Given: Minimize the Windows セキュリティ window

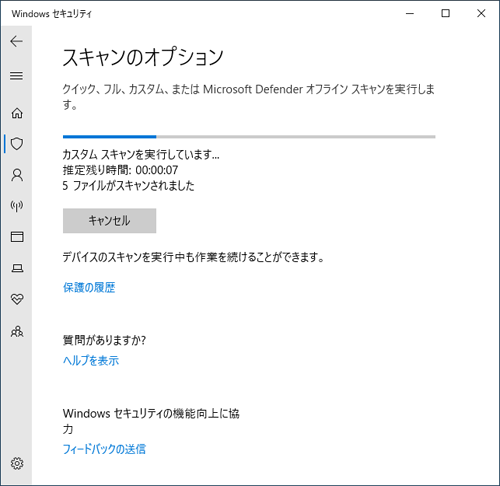Looking at the screenshot, I should 410,13.
